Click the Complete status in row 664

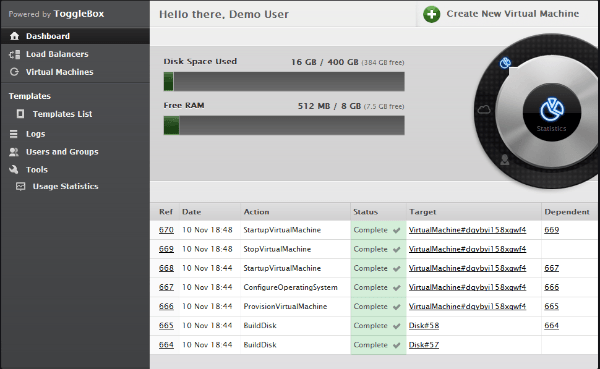(x=370, y=345)
